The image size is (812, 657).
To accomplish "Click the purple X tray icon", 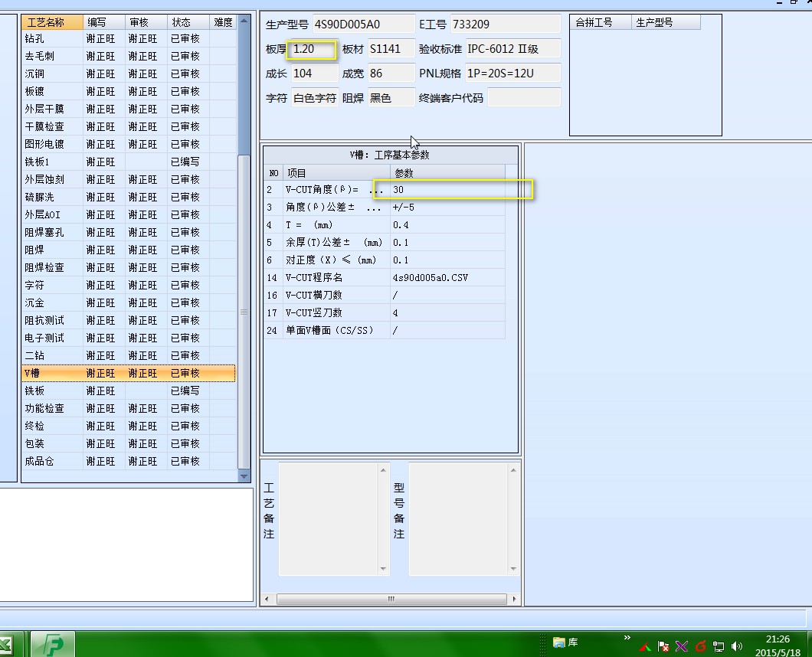I will (682, 646).
